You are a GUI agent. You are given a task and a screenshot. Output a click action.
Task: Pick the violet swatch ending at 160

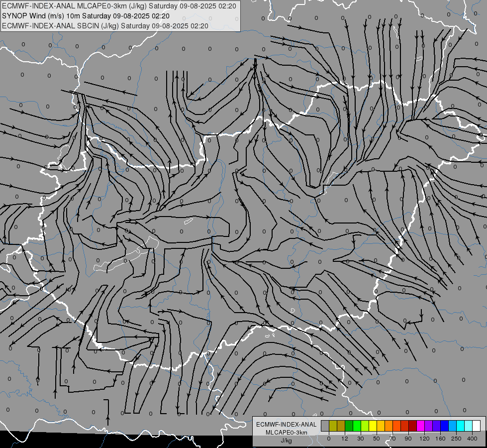pyautogui.click(x=437, y=426)
